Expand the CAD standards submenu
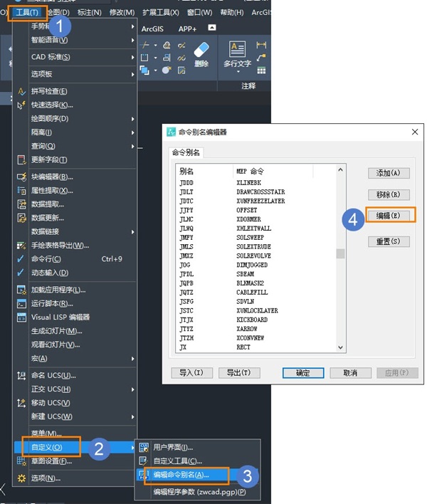 click(75, 57)
